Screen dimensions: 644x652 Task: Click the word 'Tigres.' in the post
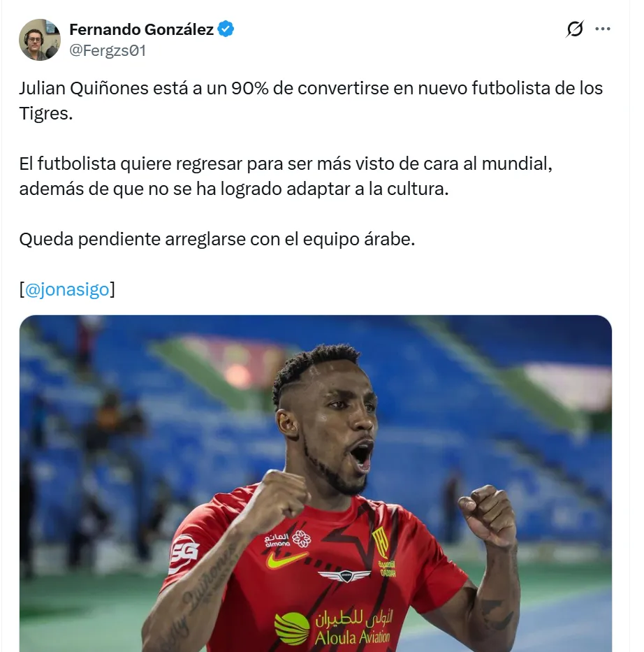click(46, 113)
